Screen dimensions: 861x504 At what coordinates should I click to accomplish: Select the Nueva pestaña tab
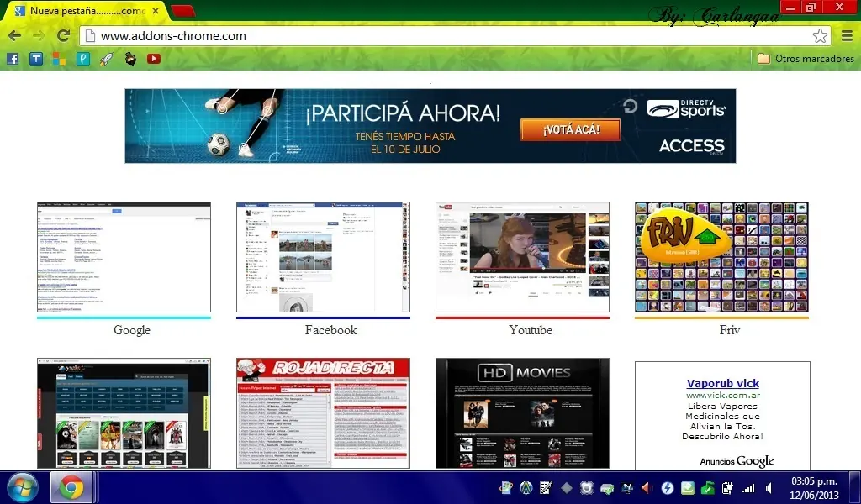click(x=87, y=10)
